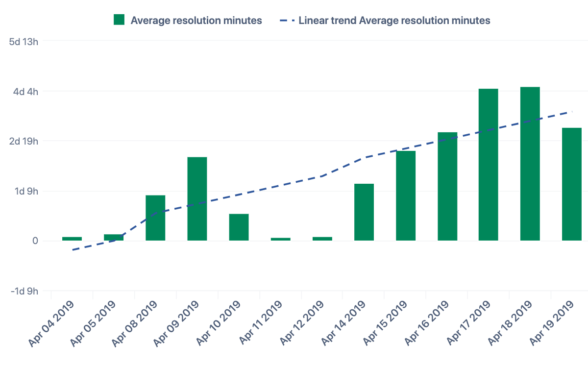Click the Apr 18 2019 date label
This screenshot has height=392, width=588.
tap(511, 324)
